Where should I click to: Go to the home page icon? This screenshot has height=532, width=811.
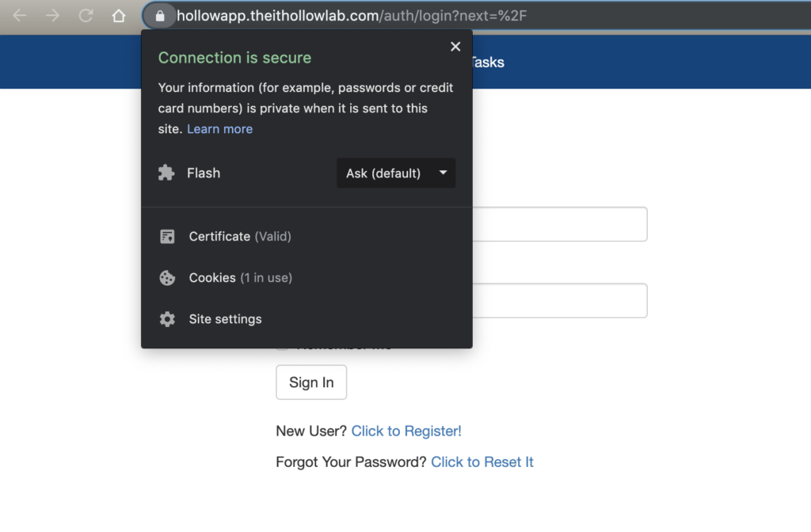(119, 15)
